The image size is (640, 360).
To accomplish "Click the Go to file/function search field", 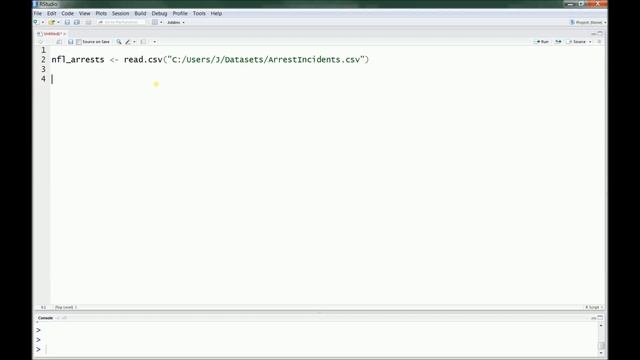I will (x=122, y=22).
